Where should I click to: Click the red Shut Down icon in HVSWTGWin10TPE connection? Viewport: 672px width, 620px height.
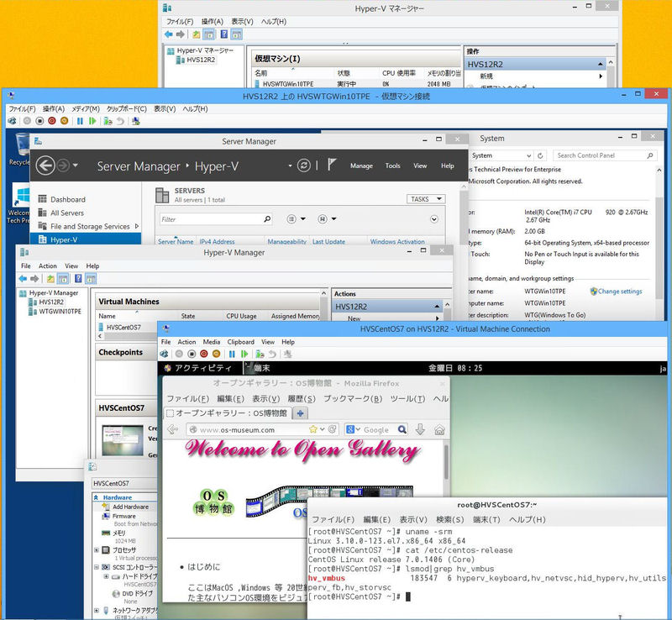(52, 121)
